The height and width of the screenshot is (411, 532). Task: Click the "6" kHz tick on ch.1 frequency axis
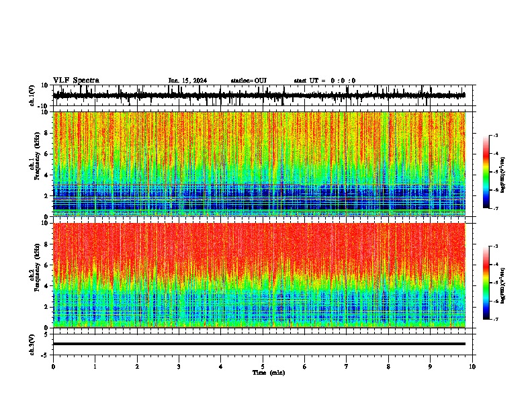[47, 154]
